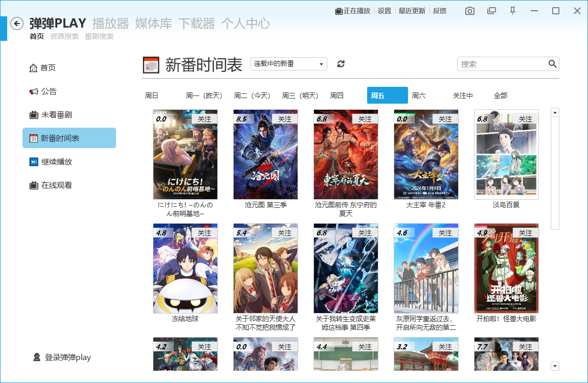Click 关注 on 开拍啦！怪兽大电影
Screen dimensions: 588x383
tap(526, 233)
